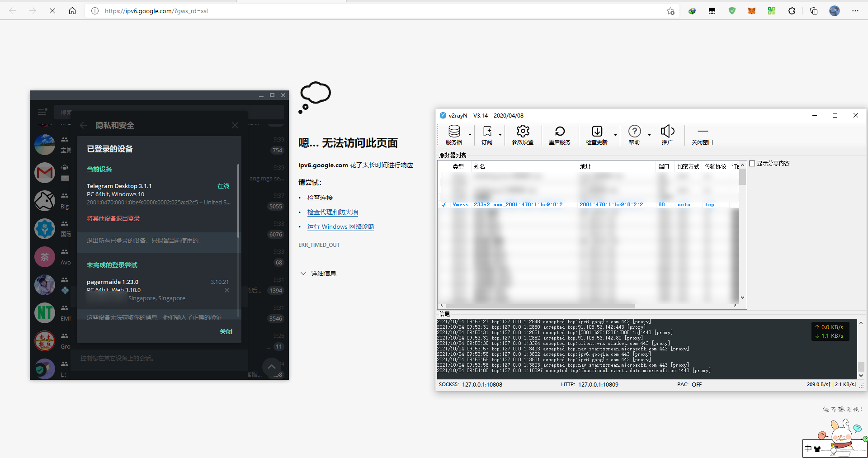
Task: Click the Promotion (推广) speaker icon
Action: coord(667,134)
